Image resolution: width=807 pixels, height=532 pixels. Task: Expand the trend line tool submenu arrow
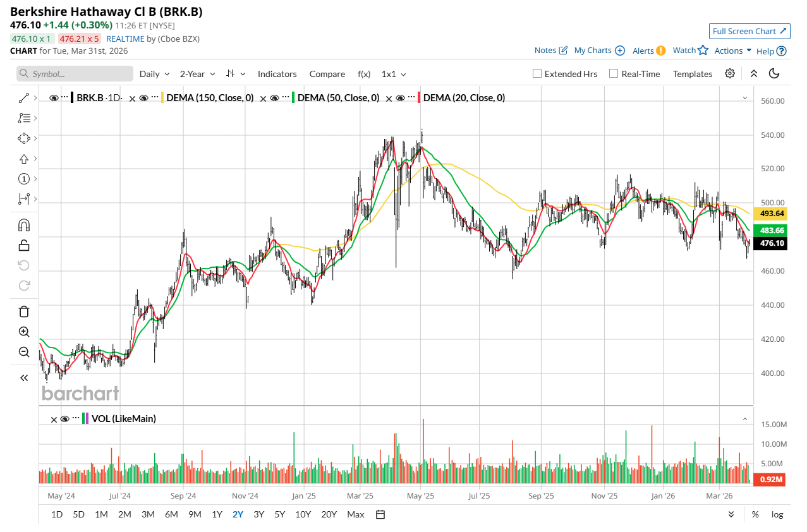35,98
